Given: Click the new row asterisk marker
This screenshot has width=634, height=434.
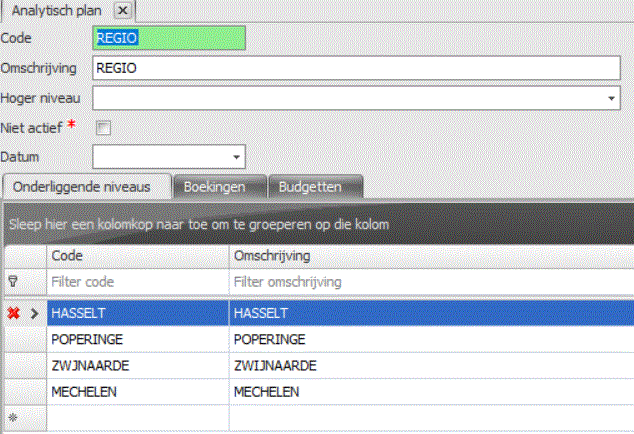Looking at the screenshot, I should tap(13, 418).
